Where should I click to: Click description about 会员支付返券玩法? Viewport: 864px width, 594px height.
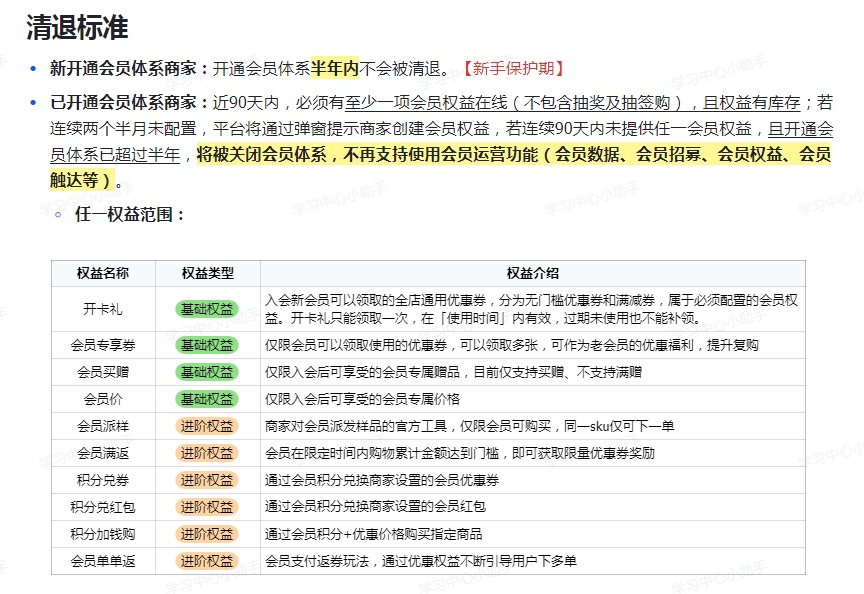click(x=420, y=561)
